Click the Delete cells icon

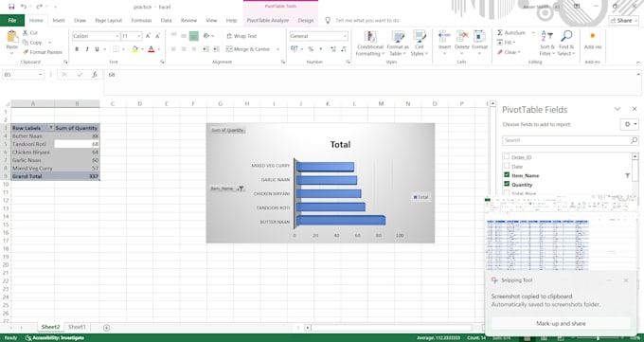(462, 36)
